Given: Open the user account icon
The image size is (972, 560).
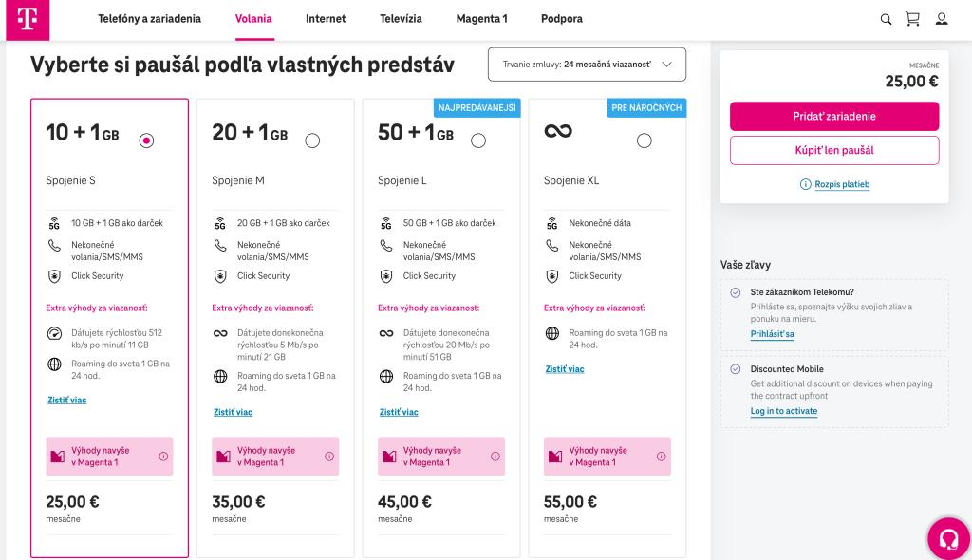Looking at the screenshot, I should (x=942, y=19).
